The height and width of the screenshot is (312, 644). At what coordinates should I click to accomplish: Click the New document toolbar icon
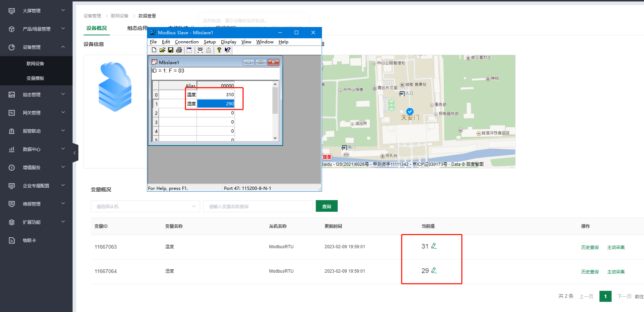click(x=154, y=50)
